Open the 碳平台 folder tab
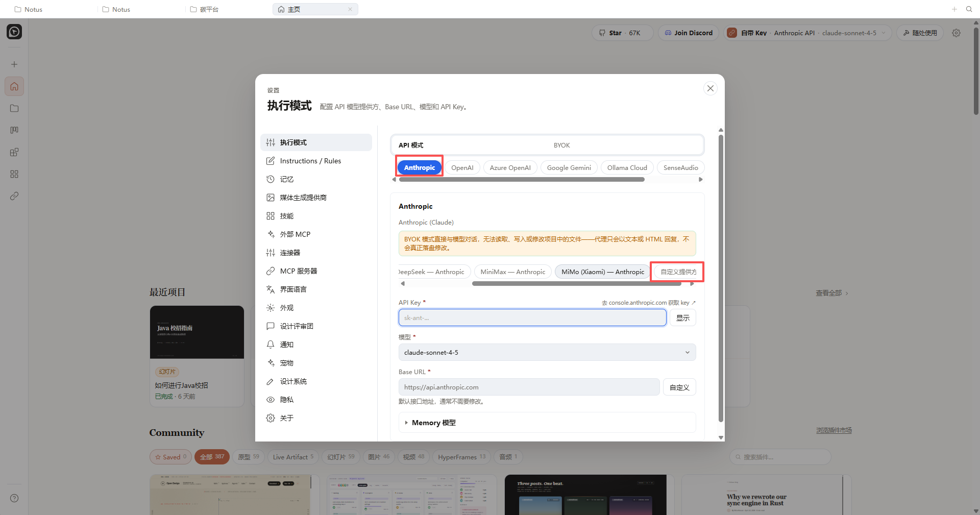This screenshot has width=980, height=515. 204,9
